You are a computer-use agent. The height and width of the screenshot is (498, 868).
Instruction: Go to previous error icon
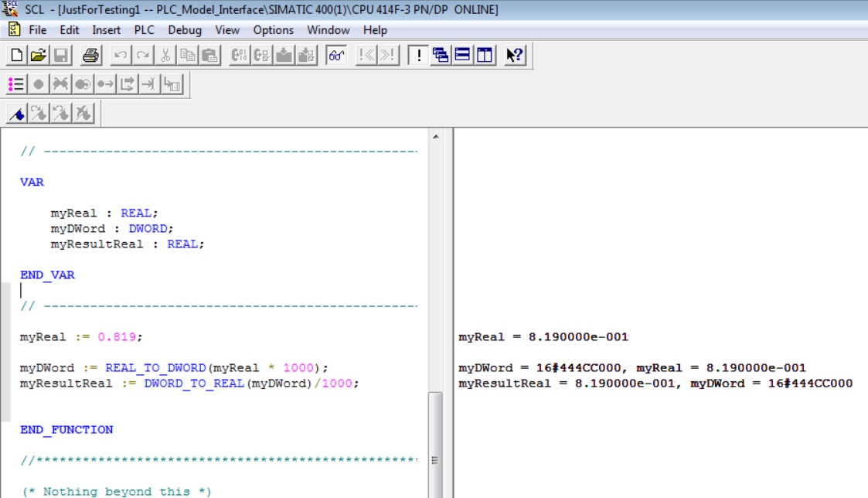point(366,55)
